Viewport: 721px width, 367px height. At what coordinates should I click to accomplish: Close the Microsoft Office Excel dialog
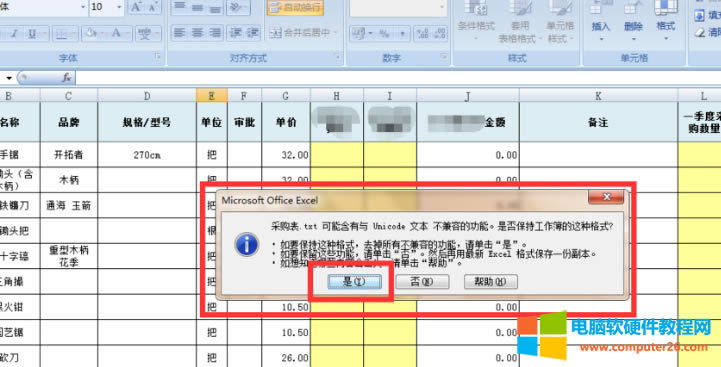(x=606, y=197)
